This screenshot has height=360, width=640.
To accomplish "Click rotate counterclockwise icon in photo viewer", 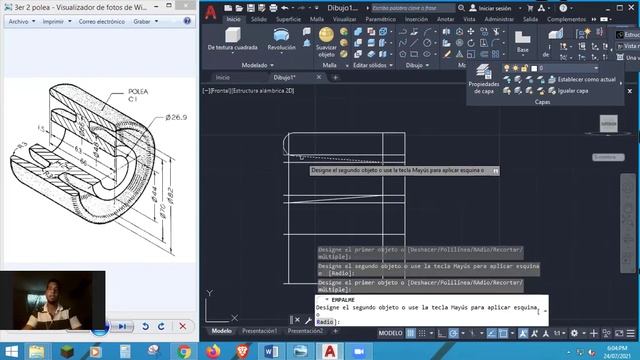I will point(145,326).
